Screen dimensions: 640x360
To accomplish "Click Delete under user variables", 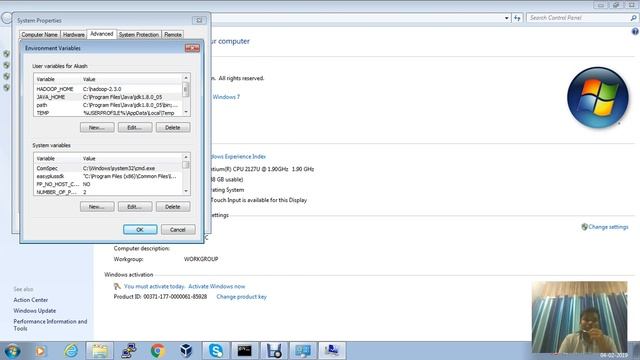I will (x=173, y=127).
